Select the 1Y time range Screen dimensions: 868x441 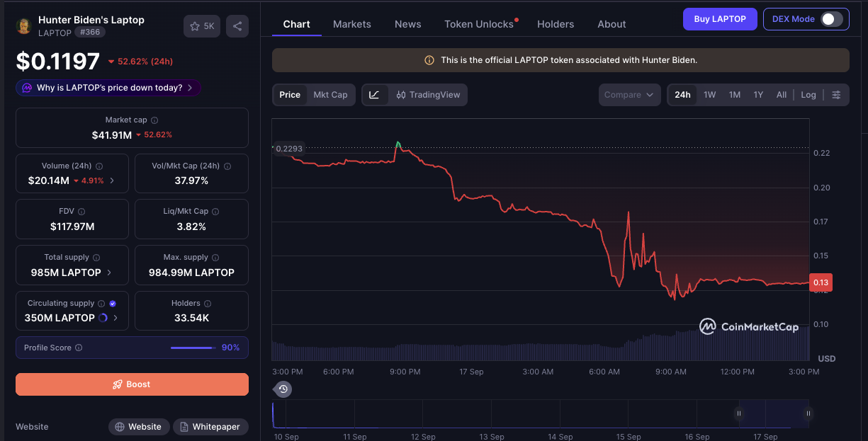click(758, 95)
